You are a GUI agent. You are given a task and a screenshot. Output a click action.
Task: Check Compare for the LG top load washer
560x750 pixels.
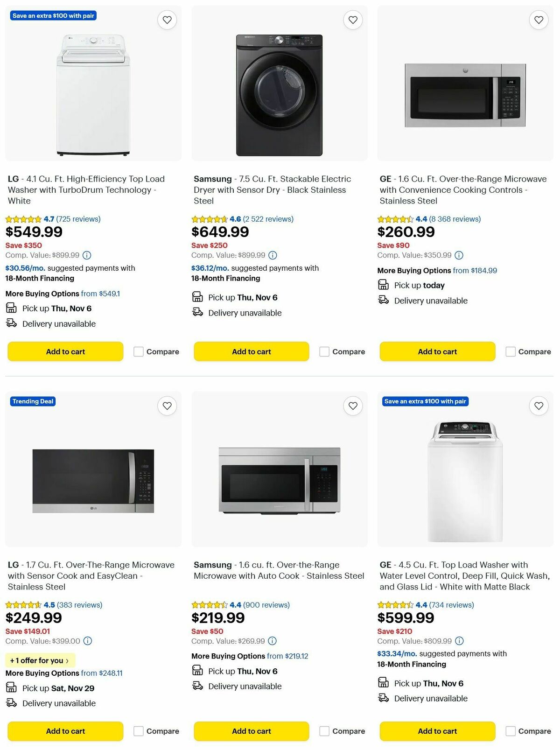pos(138,351)
